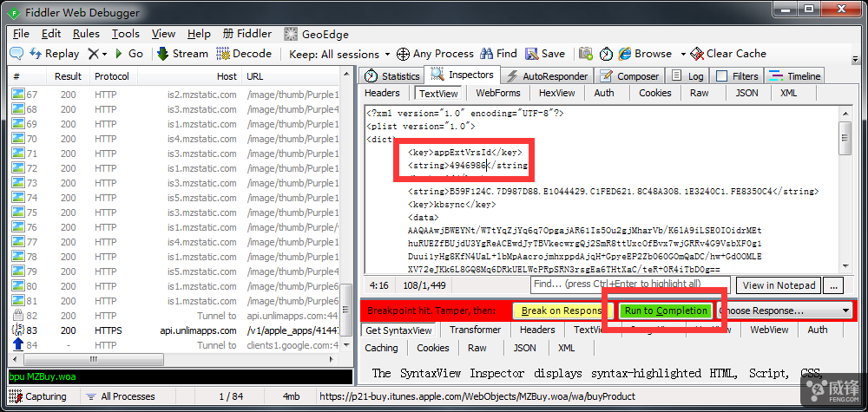This screenshot has width=868, height=412.
Task: Open the Rules menu
Action: [x=86, y=34]
